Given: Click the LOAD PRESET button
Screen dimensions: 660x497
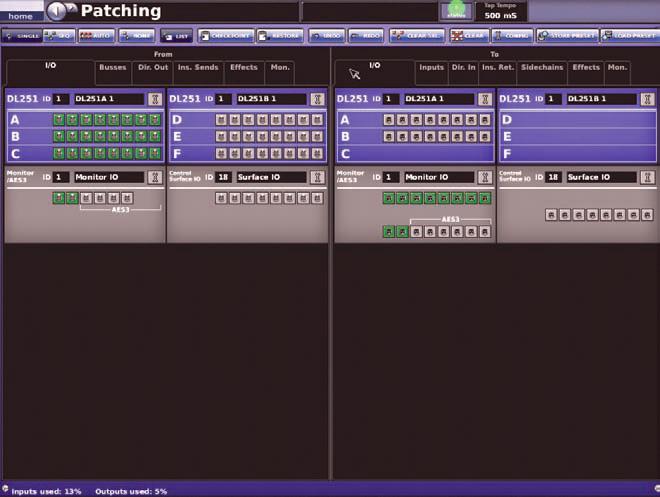Looking at the screenshot, I should click(x=630, y=36).
